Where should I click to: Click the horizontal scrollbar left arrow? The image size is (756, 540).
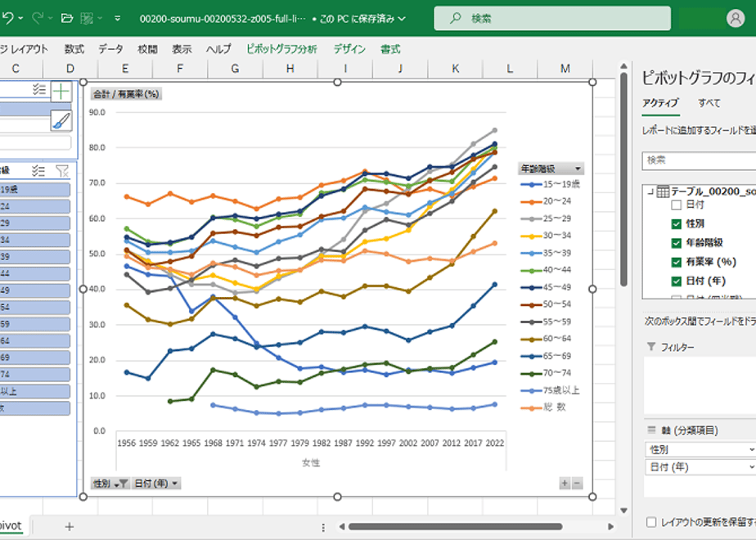(342, 527)
